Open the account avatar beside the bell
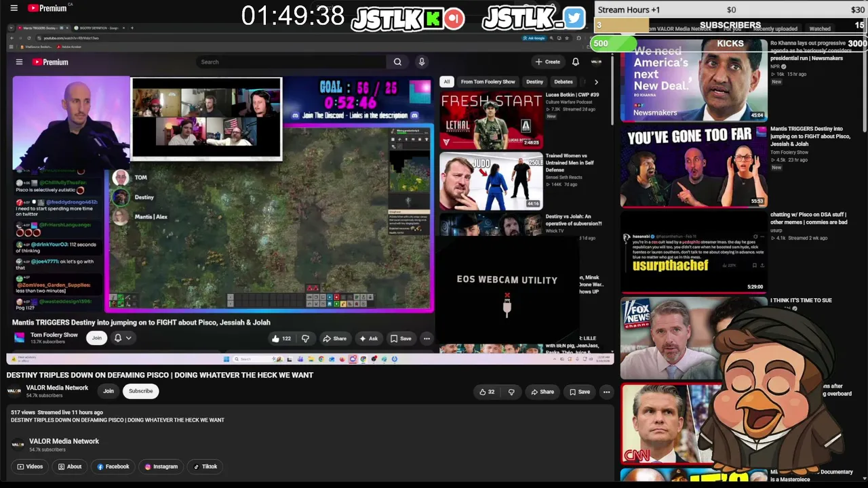Screen dimensions: 868x488 click(x=596, y=62)
